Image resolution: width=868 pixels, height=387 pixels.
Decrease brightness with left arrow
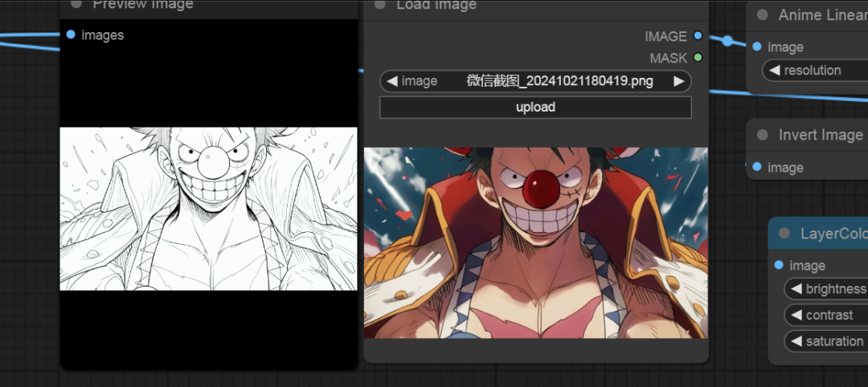[796, 288]
